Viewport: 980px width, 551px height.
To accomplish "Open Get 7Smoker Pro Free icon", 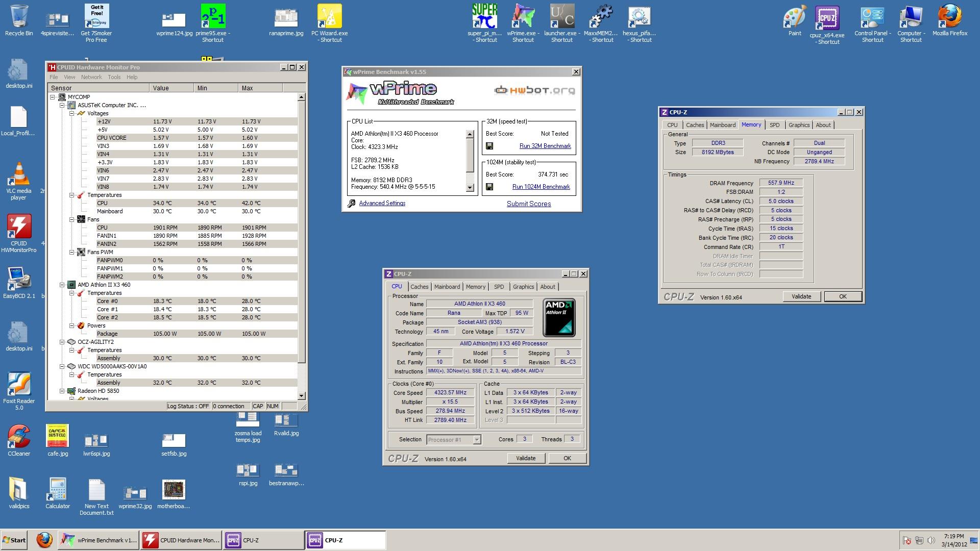I will [96, 23].
